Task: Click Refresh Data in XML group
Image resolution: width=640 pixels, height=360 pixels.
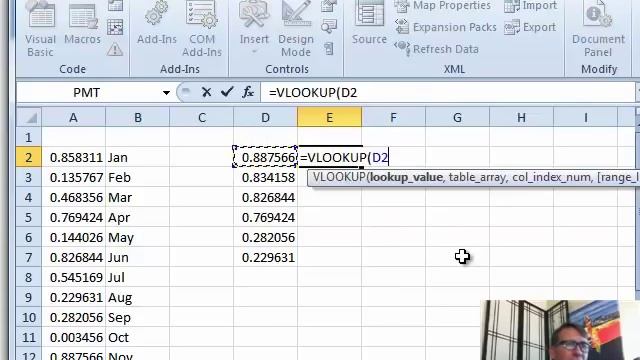Action: click(436, 49)
